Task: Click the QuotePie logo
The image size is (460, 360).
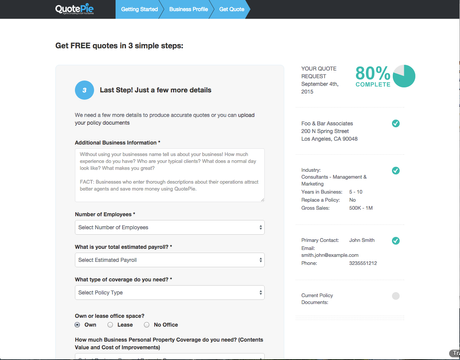Action: click(x=74, y=9)
